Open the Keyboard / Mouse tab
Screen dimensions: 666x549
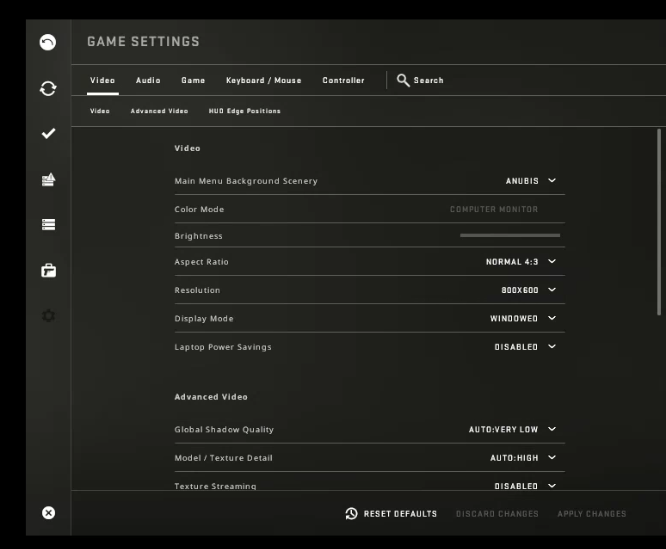click(x=263, y=80)
